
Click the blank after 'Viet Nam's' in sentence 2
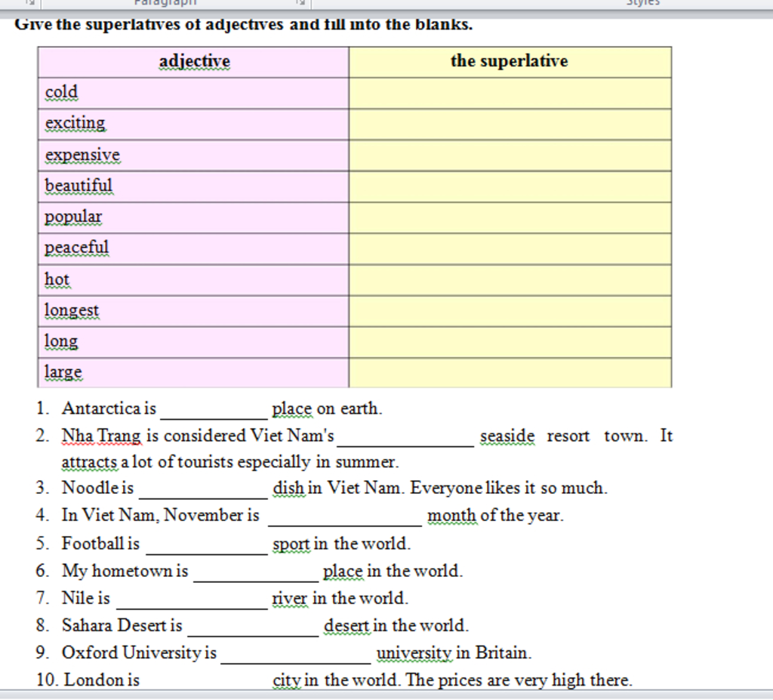(x=405, y=439)
